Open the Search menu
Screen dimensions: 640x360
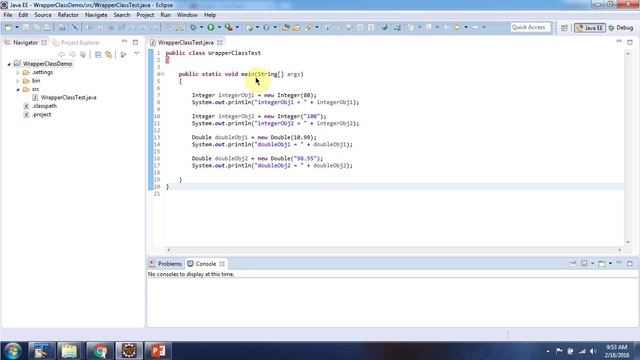pos(122,15)
